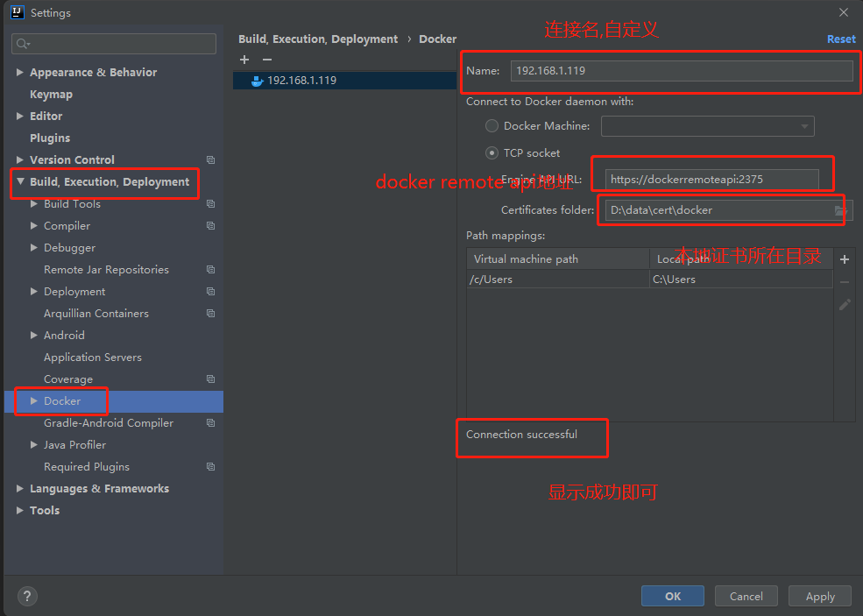This screenshot has width=863, height=616.
Task: Click the project-level icon beside Build Tools
Action: (210, 203)
